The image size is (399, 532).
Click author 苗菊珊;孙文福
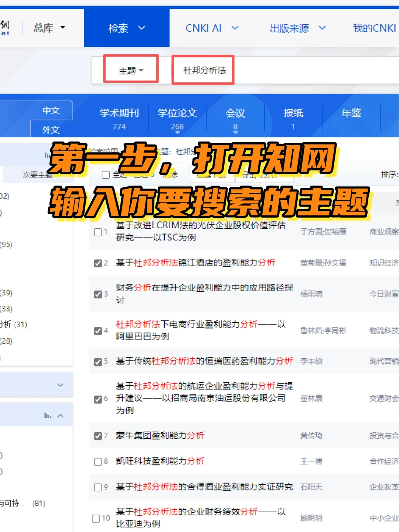tap(323, 263)
